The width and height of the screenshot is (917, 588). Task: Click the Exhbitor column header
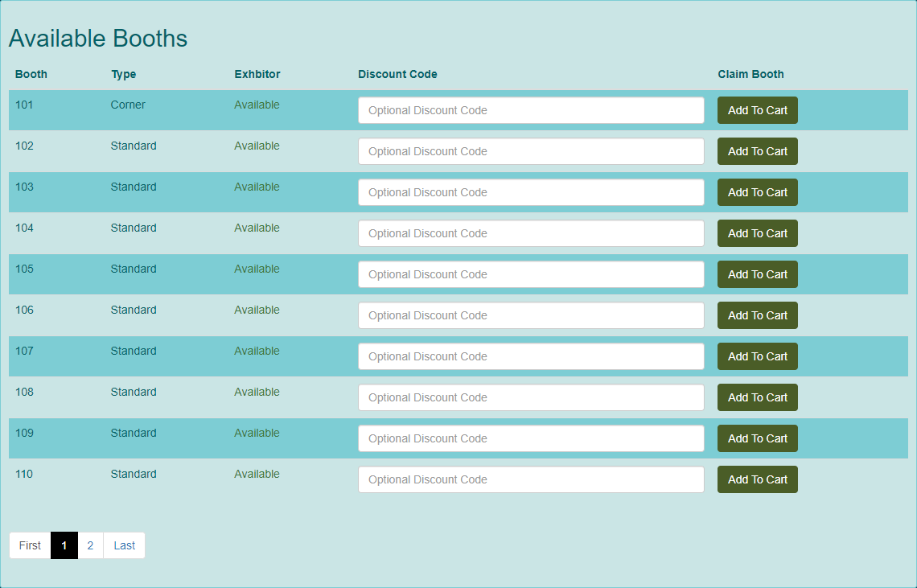coord(257,74)
